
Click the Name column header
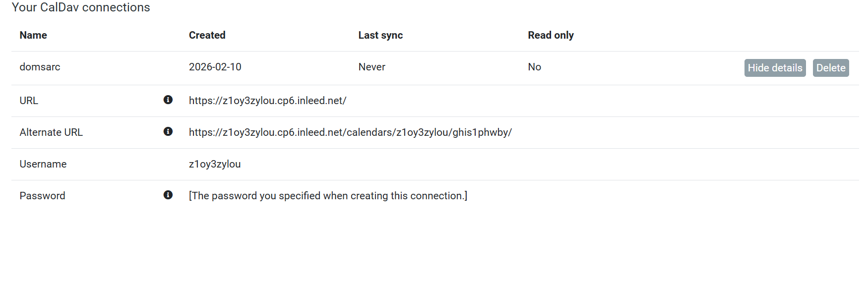point(33,35)
